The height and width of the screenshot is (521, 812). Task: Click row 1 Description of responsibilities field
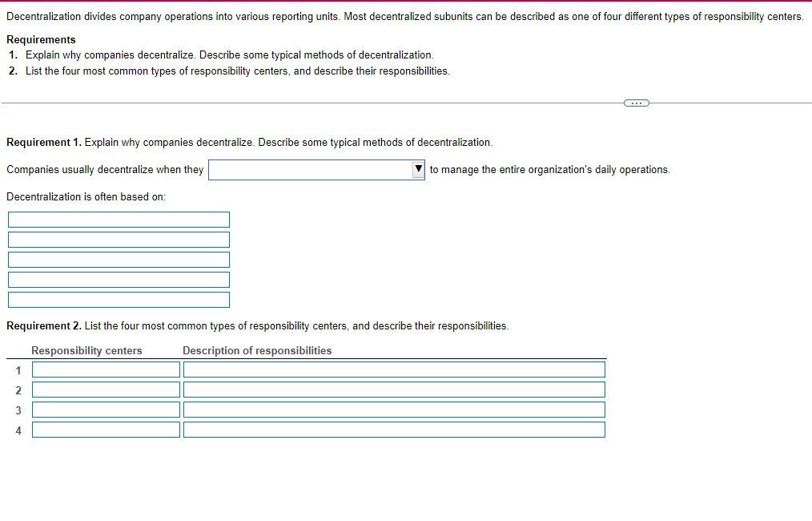(x=393, y=369)
